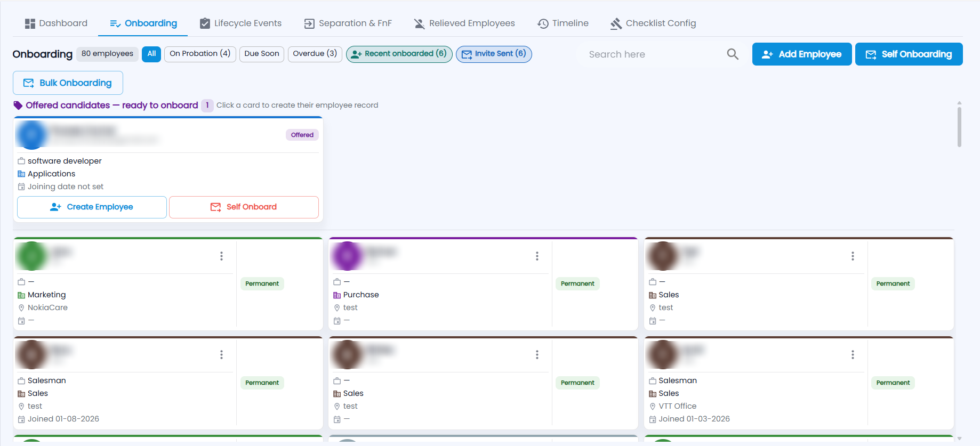
Task: Click Create Employee on the offered candidate card
Action: pos(92,207)
